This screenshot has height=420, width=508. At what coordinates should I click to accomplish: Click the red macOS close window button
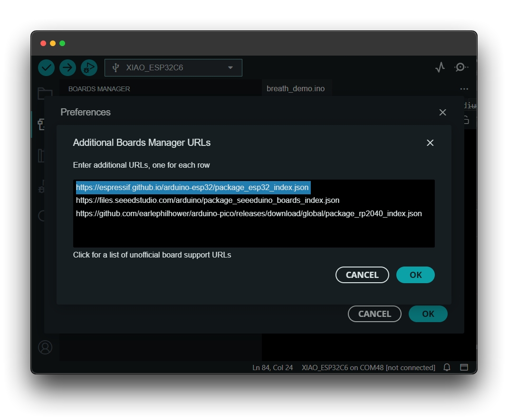tap(43, 43)
